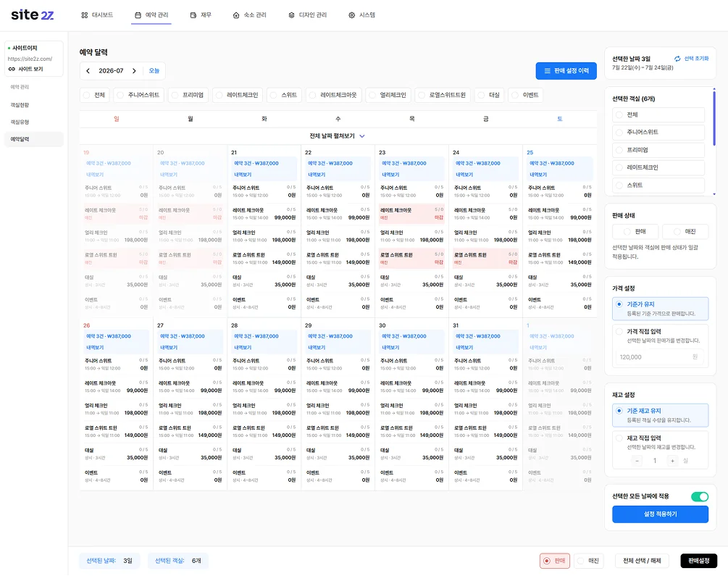Screen dimensions: 728x576
Task: Check 프리미엄 in the 선택한 객실 panel
Action: 658,150
